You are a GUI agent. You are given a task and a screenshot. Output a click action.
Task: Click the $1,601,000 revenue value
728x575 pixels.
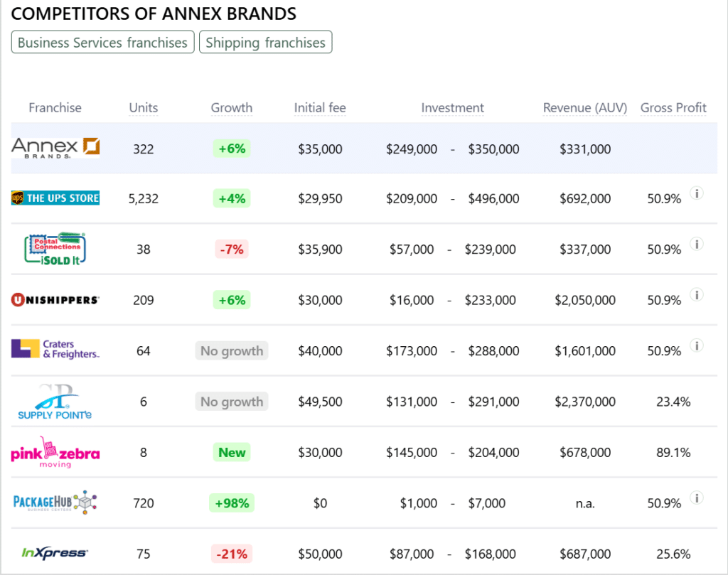(x=585, y=351)
